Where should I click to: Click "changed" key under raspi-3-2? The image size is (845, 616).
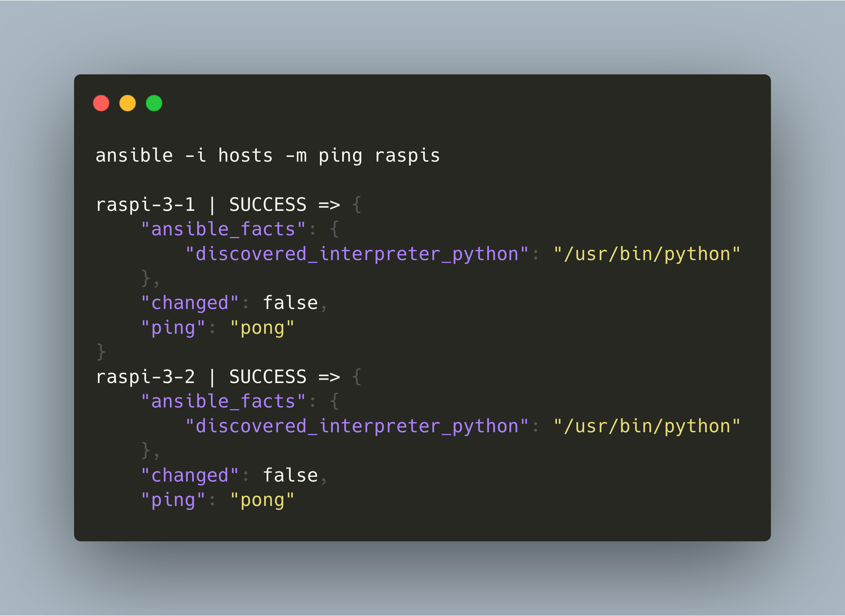click(190, 476)
